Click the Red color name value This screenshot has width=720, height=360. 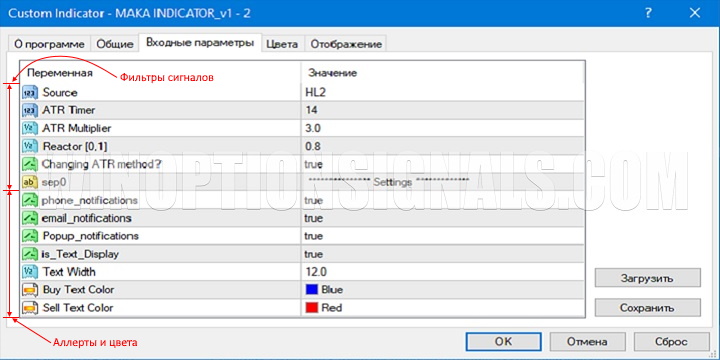pyautogui.click(x=332, y=308)
